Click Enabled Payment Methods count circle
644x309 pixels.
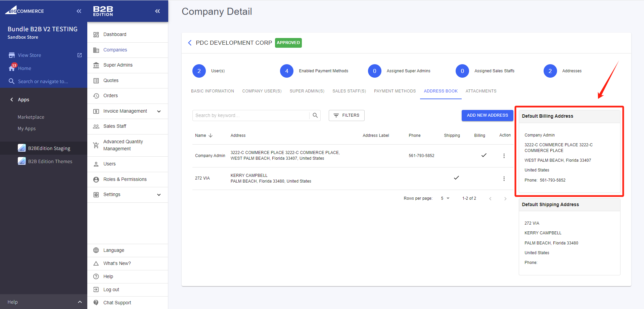pos(287,71)
